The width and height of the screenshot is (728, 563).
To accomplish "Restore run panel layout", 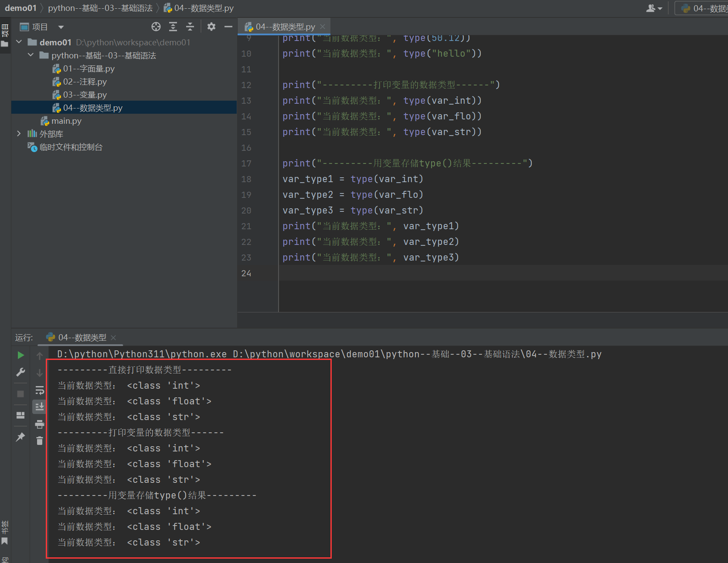I will click(x=20, y=415).
